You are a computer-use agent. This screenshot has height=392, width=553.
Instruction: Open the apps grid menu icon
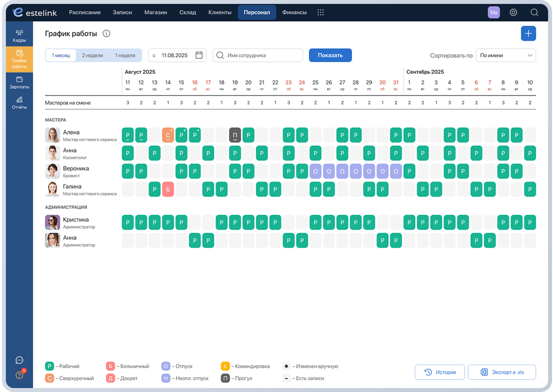[320, 12]
